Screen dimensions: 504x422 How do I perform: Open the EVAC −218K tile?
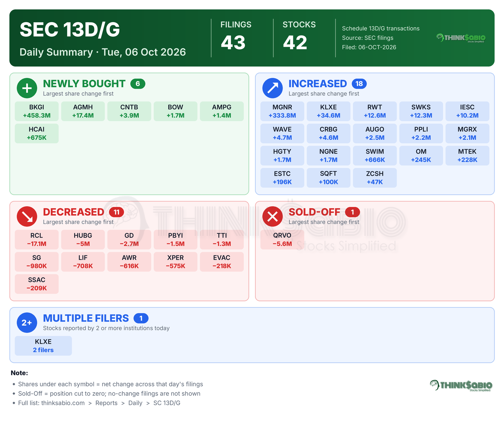click(x=222, y=262)
